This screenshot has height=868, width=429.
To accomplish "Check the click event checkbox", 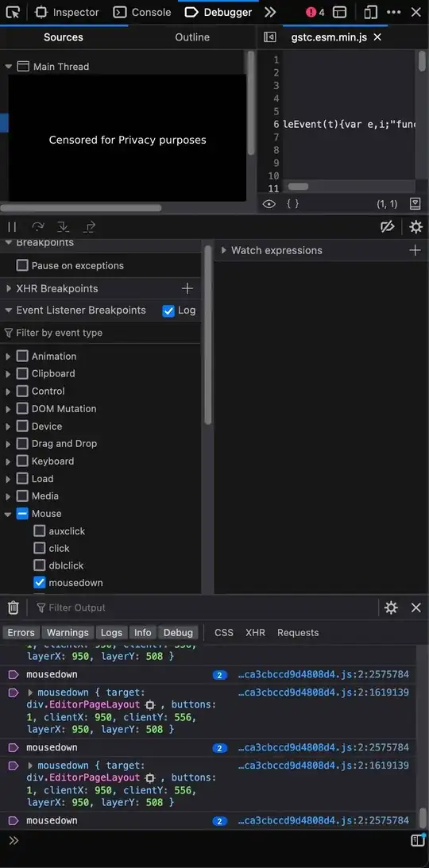I will pyautogui.click(x=39, y=548).
